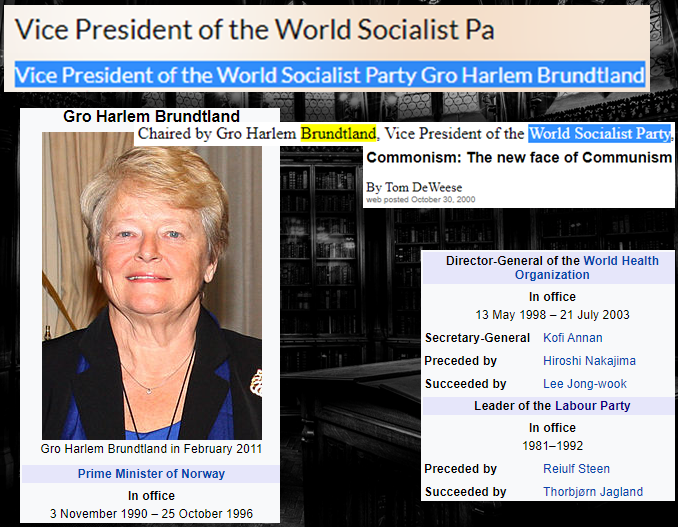Select the highlighted suggestion ending Gro Harlem Brundtland

point(329,75)
